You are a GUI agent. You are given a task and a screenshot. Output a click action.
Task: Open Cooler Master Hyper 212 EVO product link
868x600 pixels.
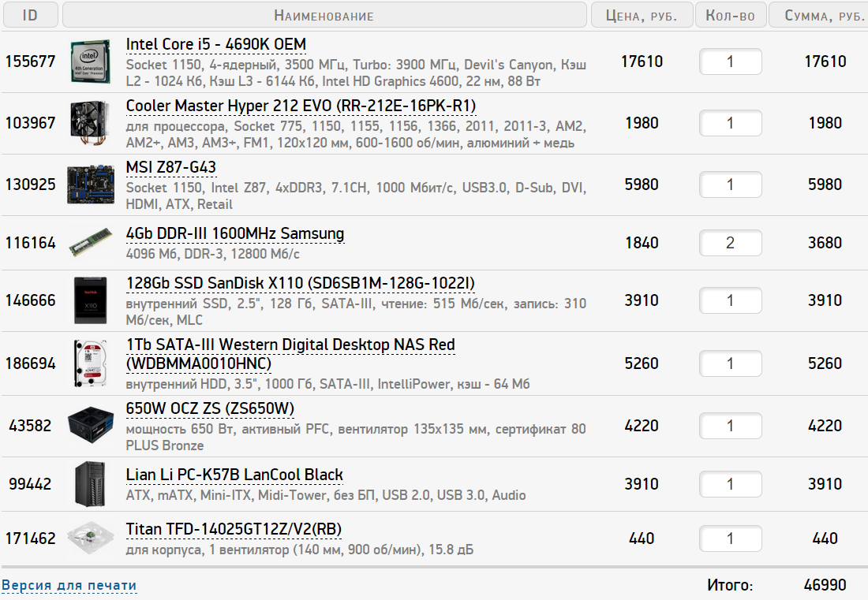[301, 106]
